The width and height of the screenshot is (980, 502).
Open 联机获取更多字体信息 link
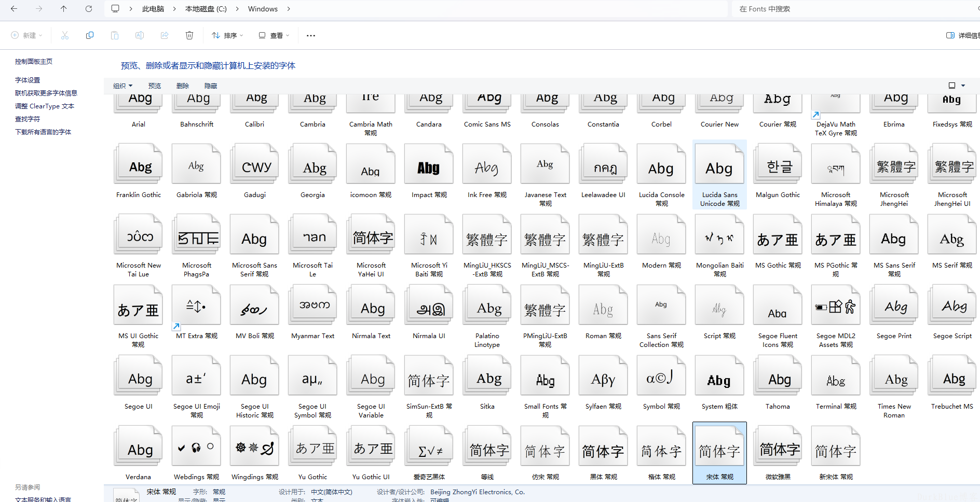click(46, 93)
